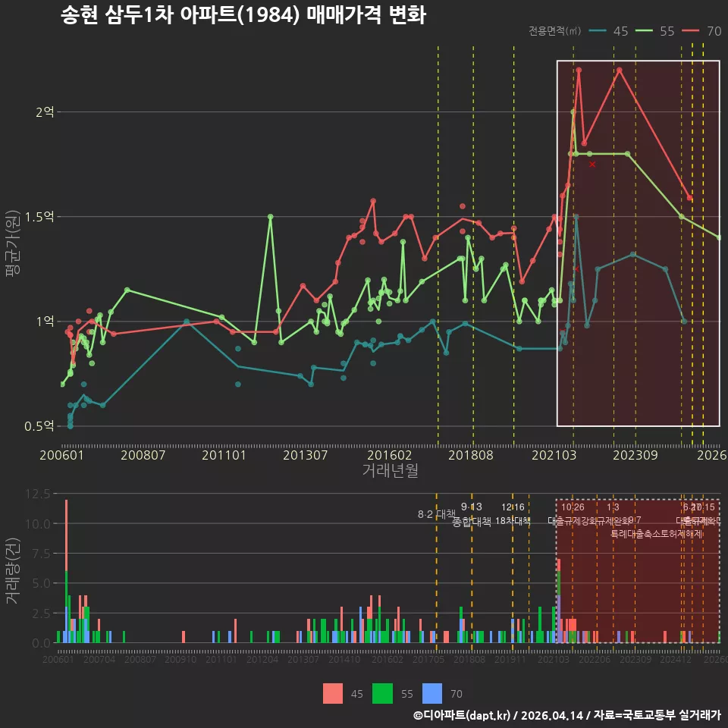The image size is (728, 728).
Task: Click the green 55 legend line marker
Action: pyautogui.click(x=644, y=31)
